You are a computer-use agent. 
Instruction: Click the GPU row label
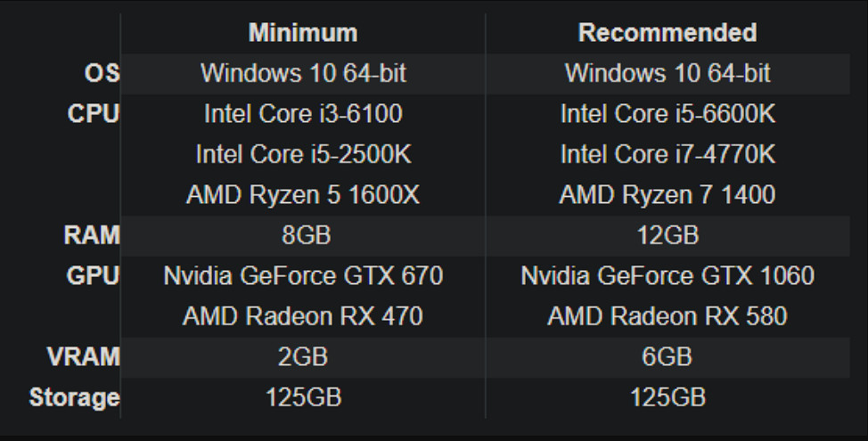pos(93,275)
